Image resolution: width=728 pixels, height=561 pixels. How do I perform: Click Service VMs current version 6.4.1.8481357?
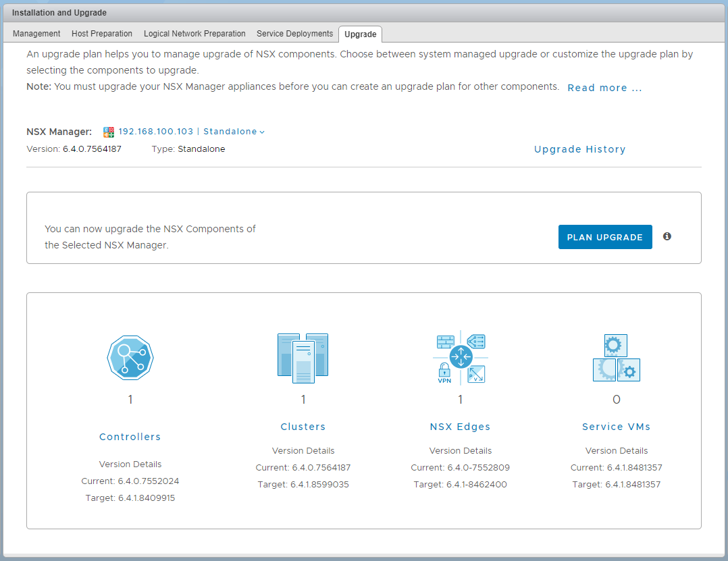[x=616, y=468]
